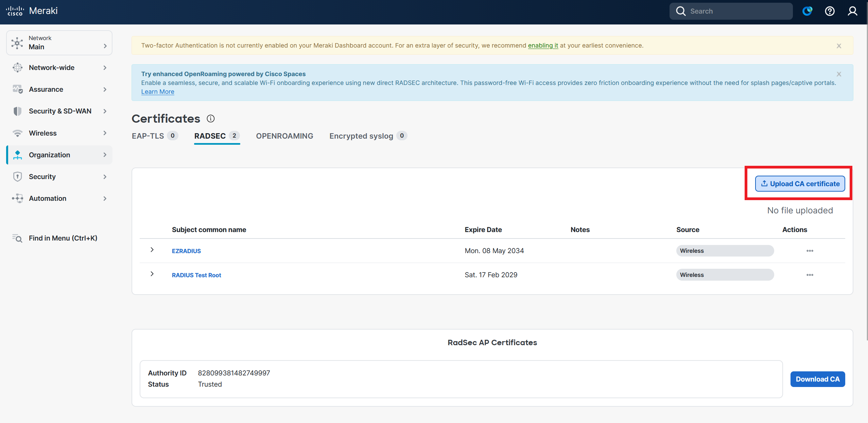Open the blue Cisco AI assistant icon
Screen dimensions: 868x423
(x=807, y=11)
